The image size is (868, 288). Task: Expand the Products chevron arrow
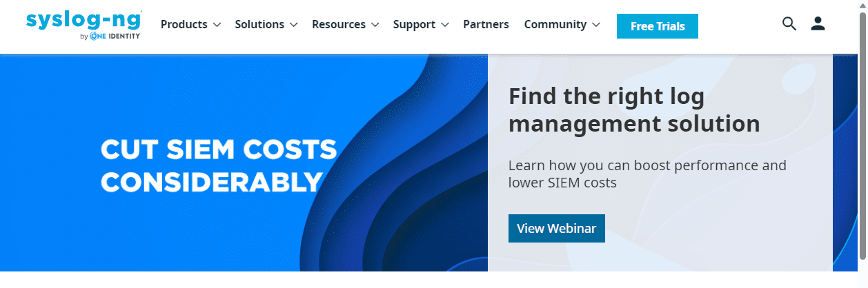[217, 25]
